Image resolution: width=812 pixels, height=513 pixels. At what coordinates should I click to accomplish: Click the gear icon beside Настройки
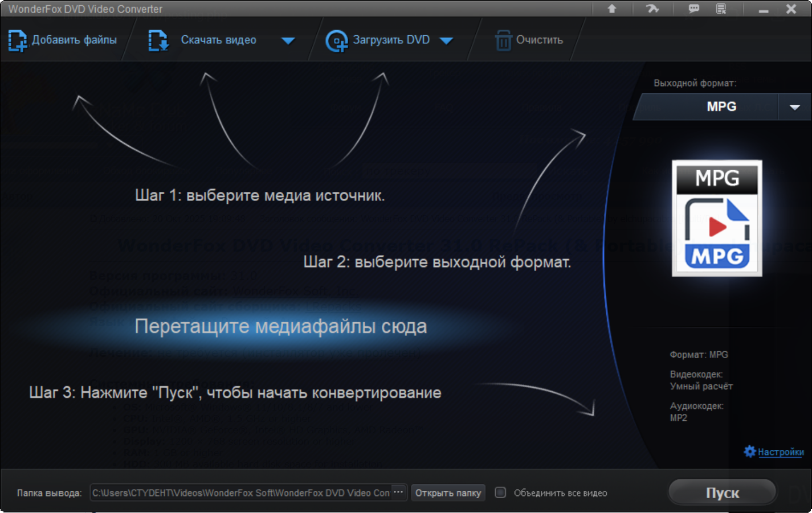pyautogui.click(x=750, y=452)
